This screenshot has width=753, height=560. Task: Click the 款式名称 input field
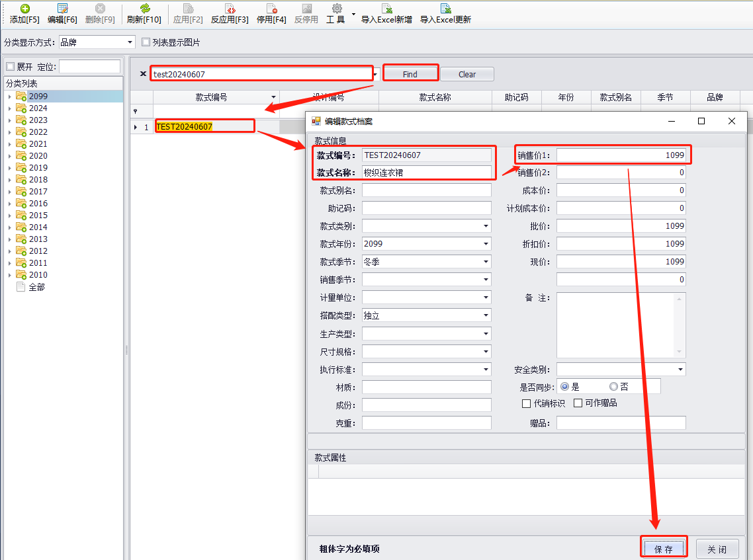[426, 173]
